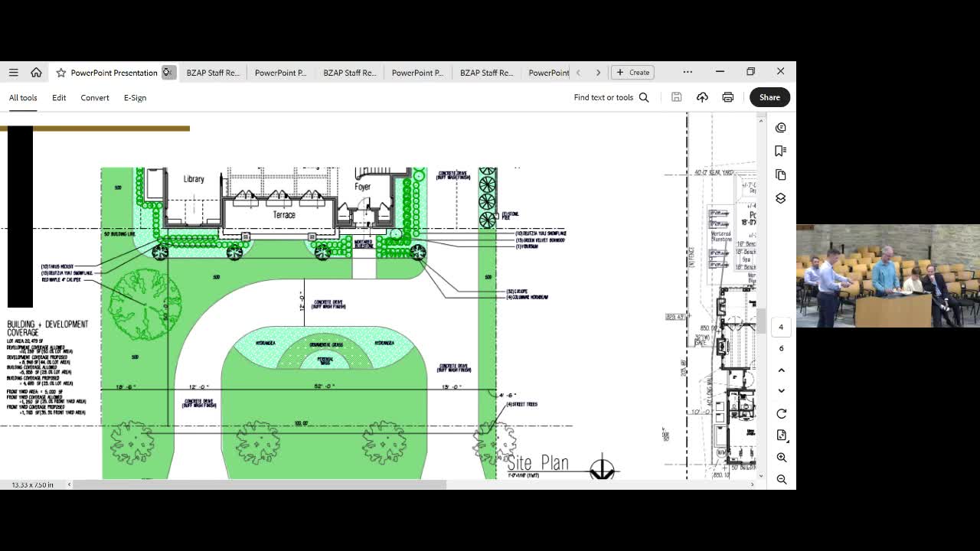
Task: Open page display options dropdown
Action: (x=781, y=435)
